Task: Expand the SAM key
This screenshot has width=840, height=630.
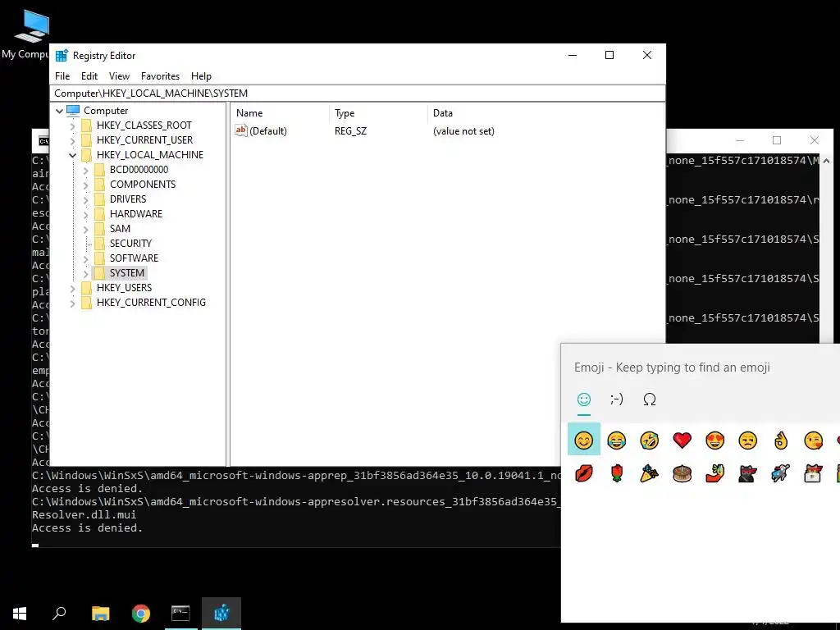Action: coord(85,230)
